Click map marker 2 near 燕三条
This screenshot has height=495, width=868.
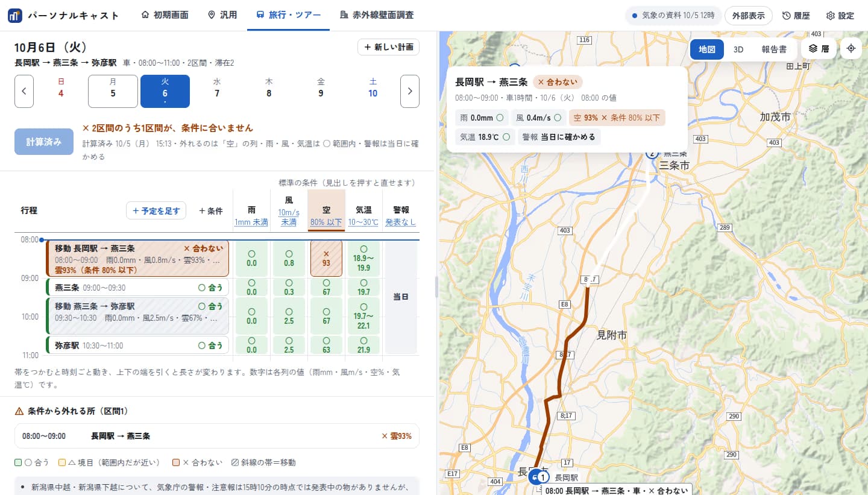[652, 153]
